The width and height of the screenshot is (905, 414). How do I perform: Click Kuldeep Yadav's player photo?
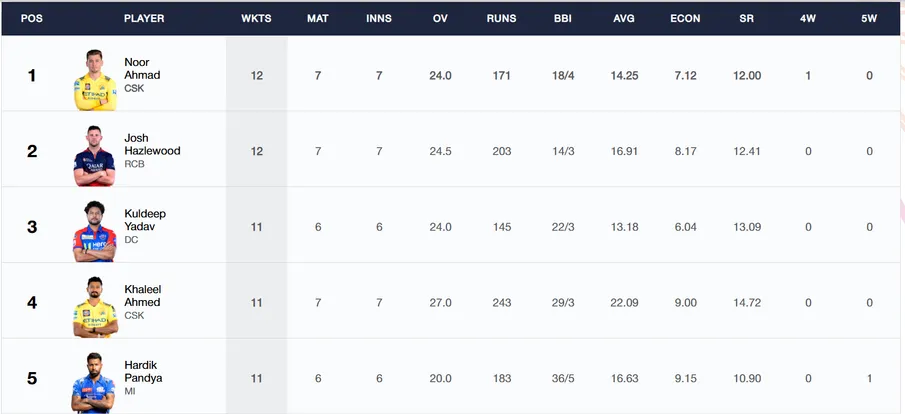tap(95, 231)
